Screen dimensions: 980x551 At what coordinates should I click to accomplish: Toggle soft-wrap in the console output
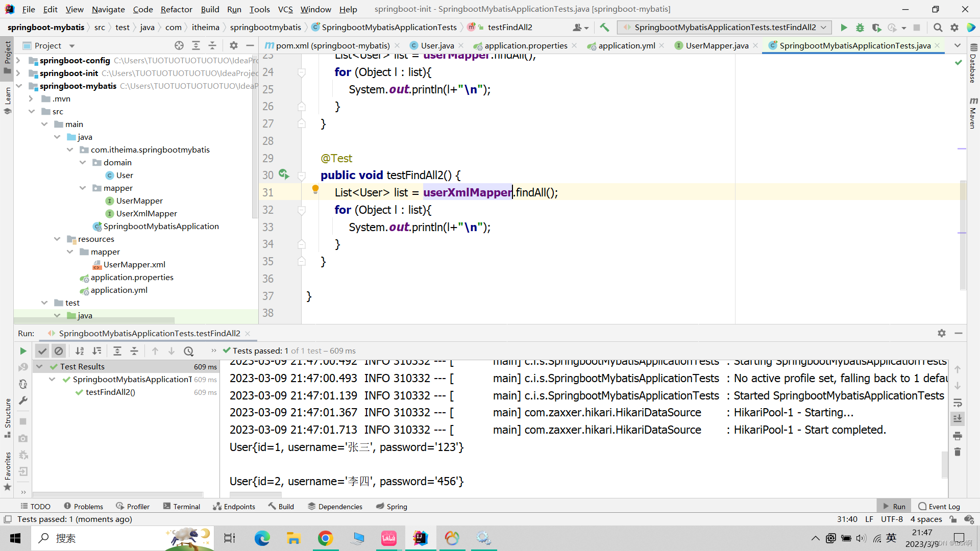[x=958, y=403]
